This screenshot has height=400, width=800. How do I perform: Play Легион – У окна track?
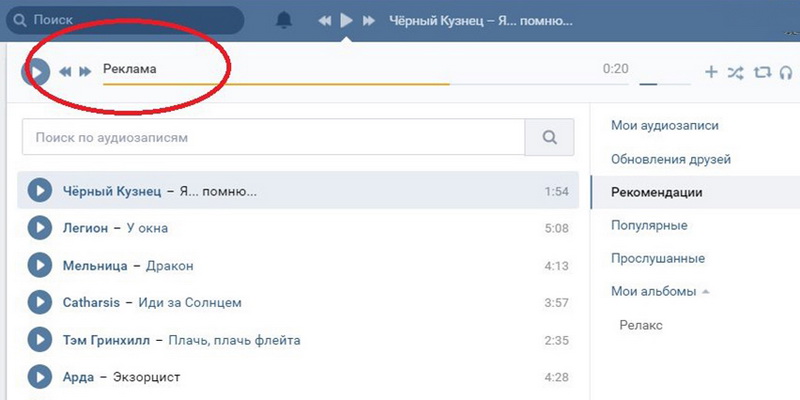(40, 228)
